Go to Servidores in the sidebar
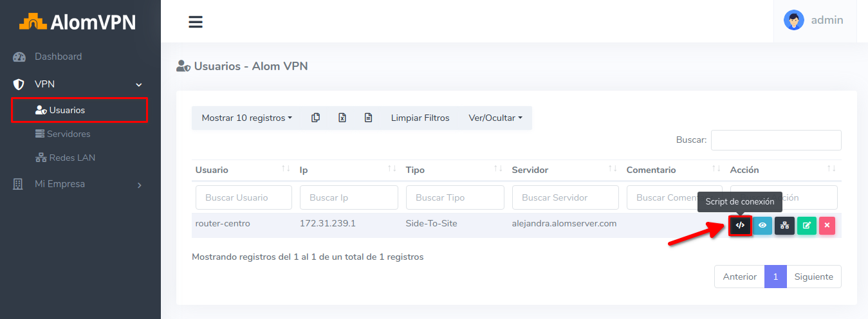 click(x=68, y=134)
